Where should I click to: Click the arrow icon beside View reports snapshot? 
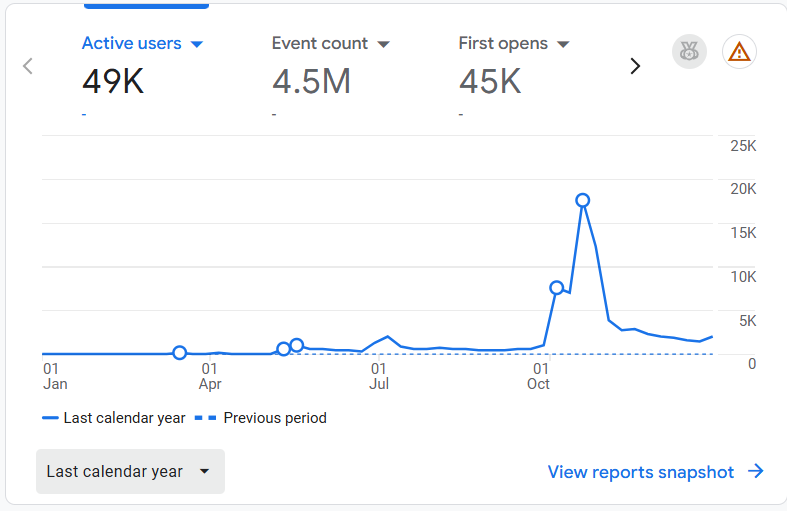[x=756, y=472]
